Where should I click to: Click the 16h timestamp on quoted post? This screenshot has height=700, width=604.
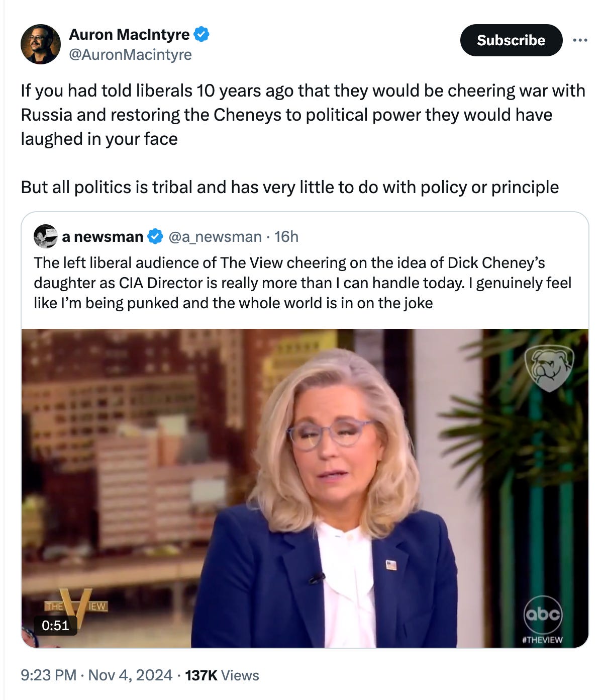pyautogui.click(x=286, y=236)
